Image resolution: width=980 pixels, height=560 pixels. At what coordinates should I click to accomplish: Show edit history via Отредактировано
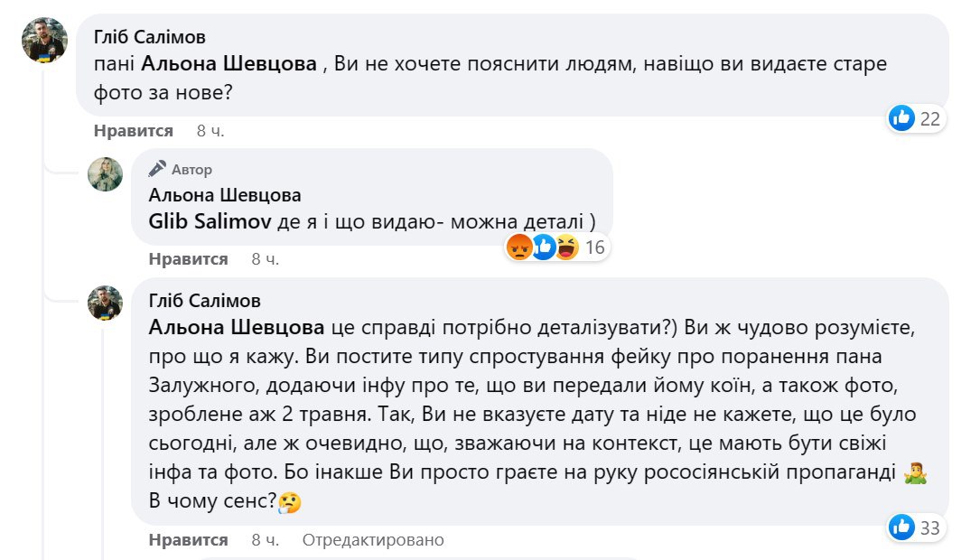pos(373,540)
